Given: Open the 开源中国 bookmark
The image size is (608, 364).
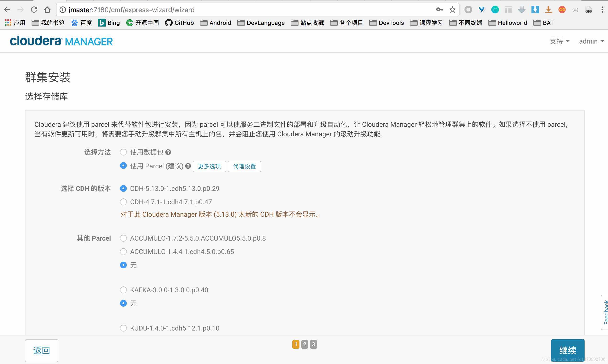Looking at the screenshot, I should click(x=143, y=23).
